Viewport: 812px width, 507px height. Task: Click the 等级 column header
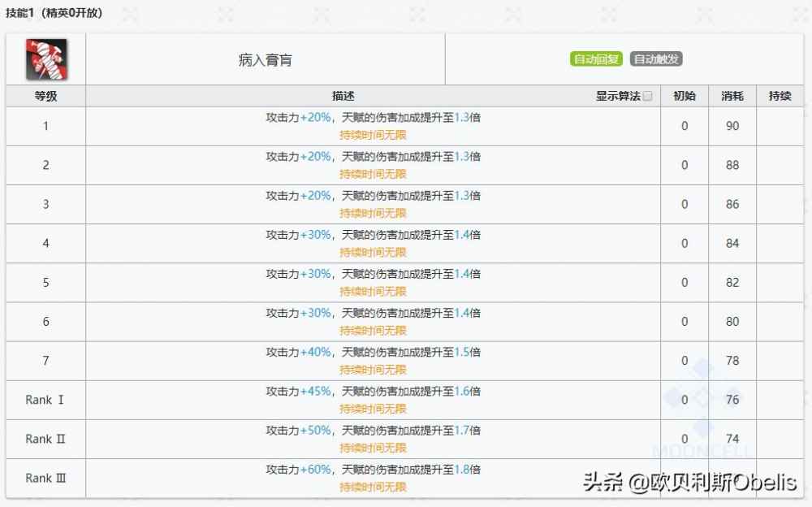tap(45, 96)
